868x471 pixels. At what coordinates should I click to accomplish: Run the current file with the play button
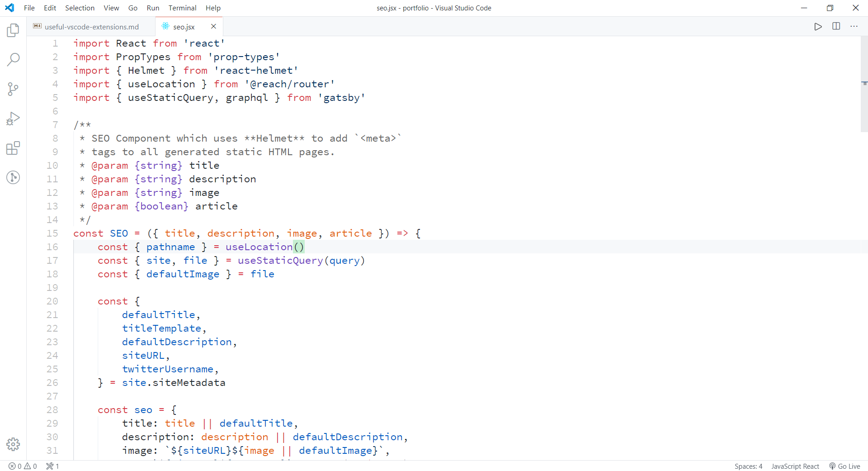(818, 26)
